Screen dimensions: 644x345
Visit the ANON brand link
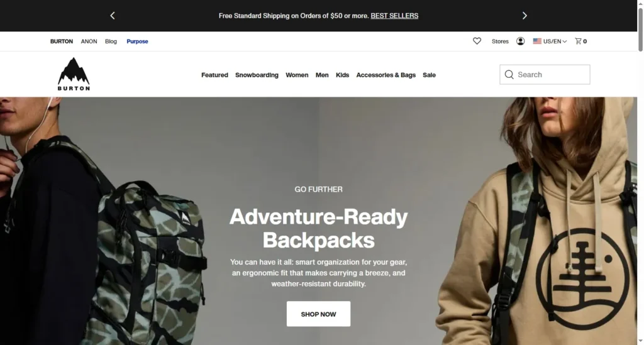pyautogui.click(x=89, y=41)
